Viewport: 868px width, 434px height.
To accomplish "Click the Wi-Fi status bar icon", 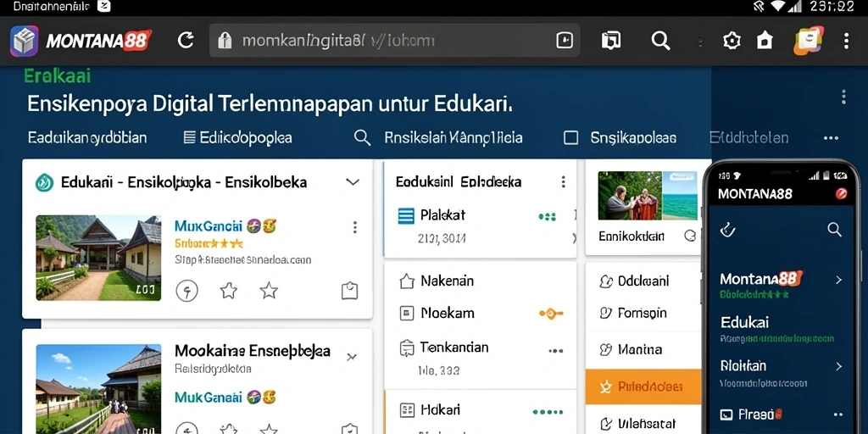I will [x=778, y=6].
